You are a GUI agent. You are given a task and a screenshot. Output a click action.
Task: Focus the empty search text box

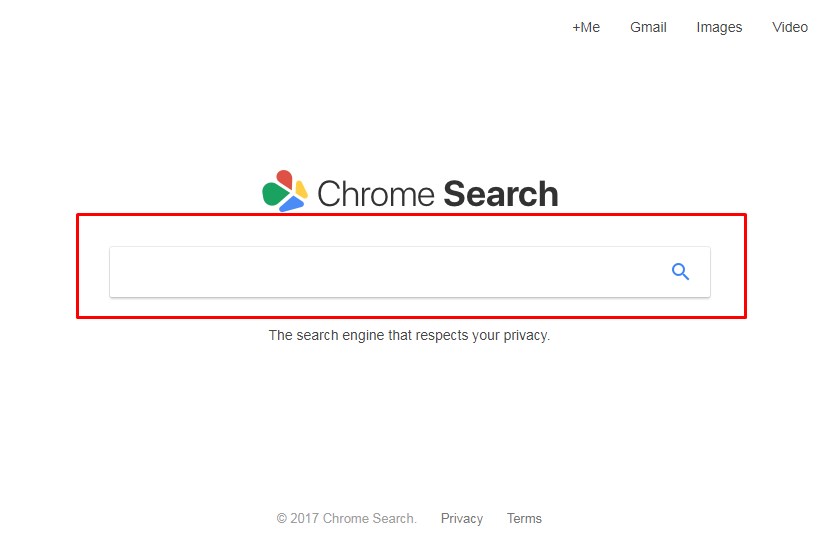(x=389, y=272)
